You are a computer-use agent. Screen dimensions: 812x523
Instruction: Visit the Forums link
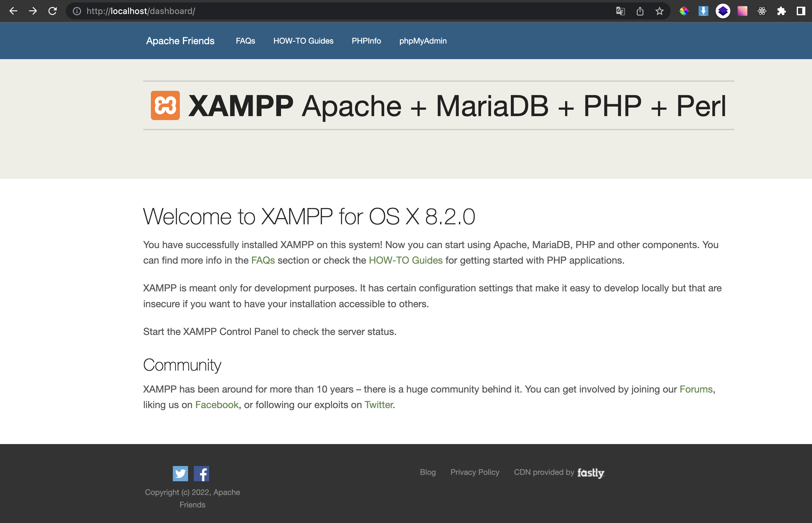point(696,389)
